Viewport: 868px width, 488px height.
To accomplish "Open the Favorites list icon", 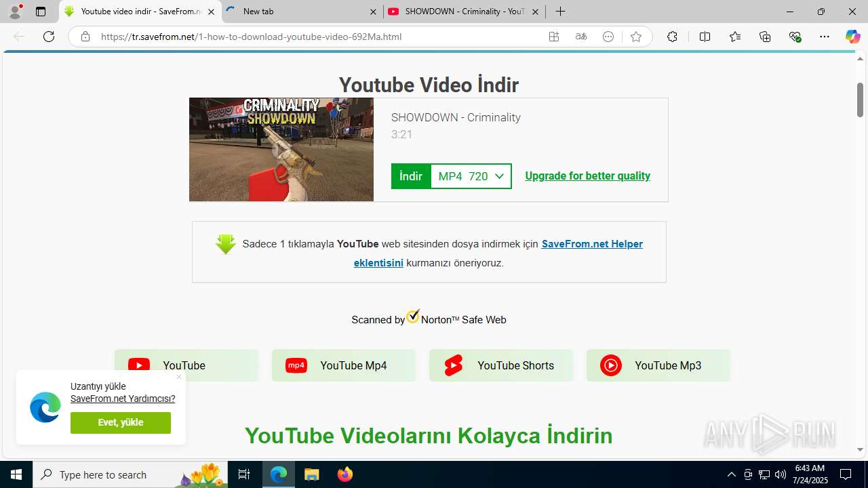I will [735, 37].
